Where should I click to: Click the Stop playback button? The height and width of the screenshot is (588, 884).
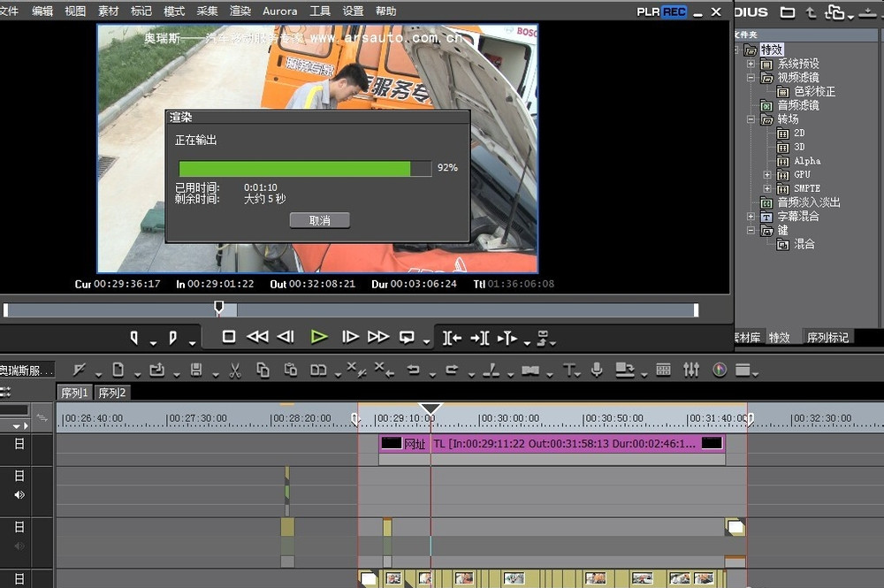[228, 337]
